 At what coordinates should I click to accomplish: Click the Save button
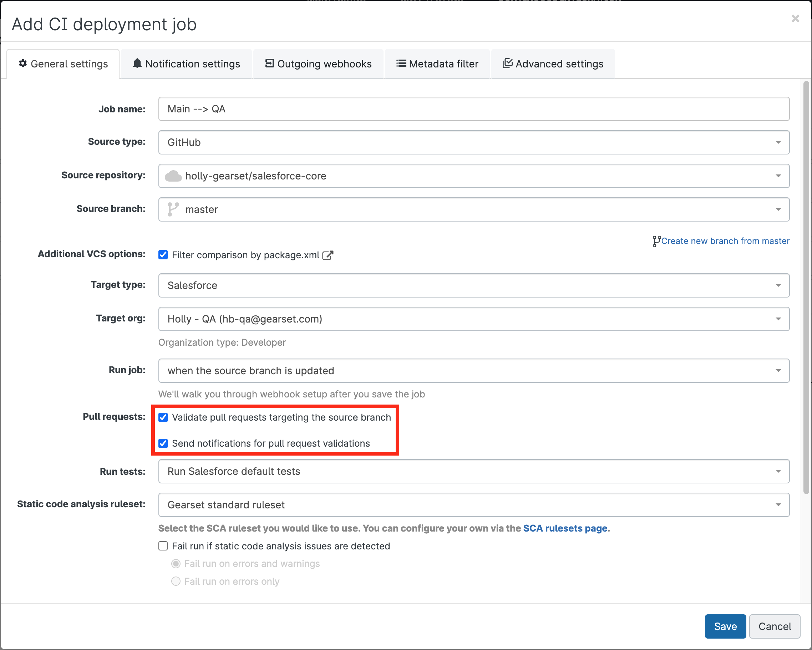pyautogui.click(x=725, y=626)
